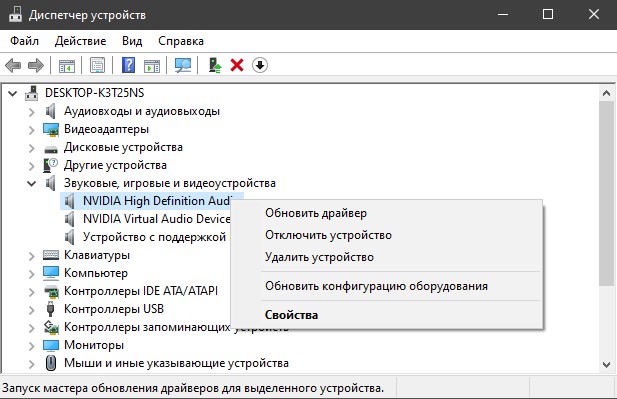617x399 pixels.
Task: Click the computer icon beside DESKTOP-K3T25NS
Action: tap(31, 93)
